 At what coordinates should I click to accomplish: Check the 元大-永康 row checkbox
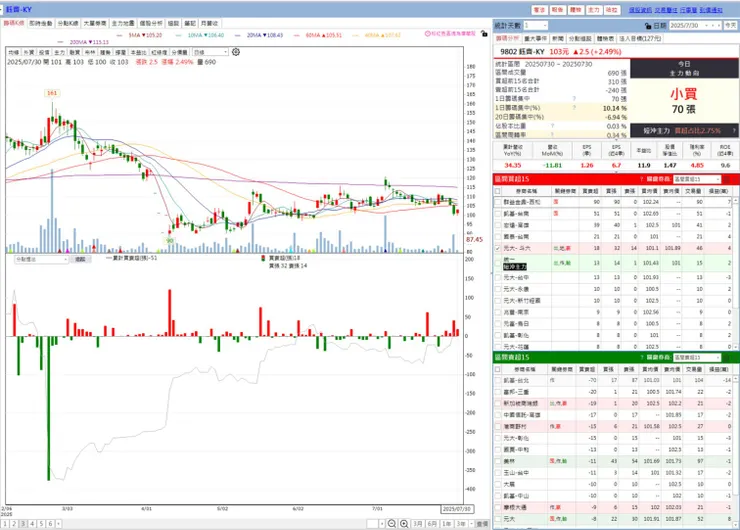pyautogui.click(x=498, y=289)
